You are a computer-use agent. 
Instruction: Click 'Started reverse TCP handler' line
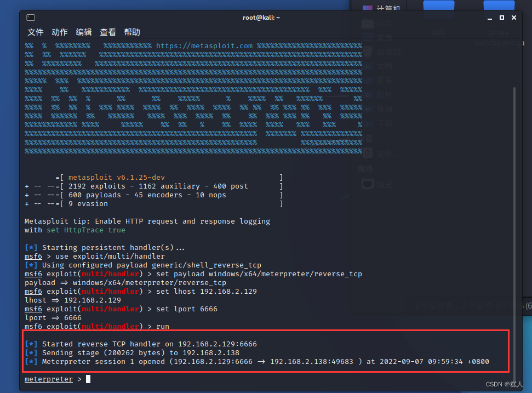(141, 344)
